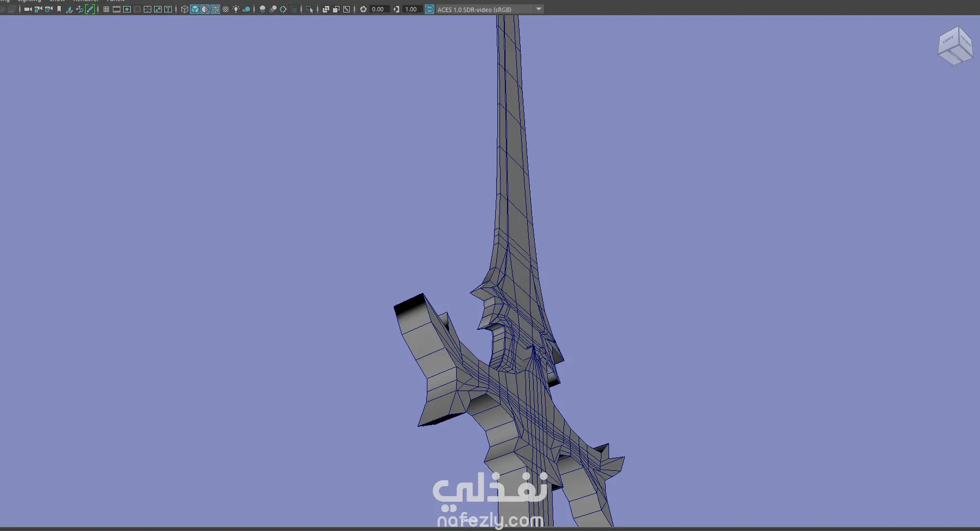The image size is (980, 531).
Task: Click the 2D Pan/Zoom icon
Action: coord(80,9)
